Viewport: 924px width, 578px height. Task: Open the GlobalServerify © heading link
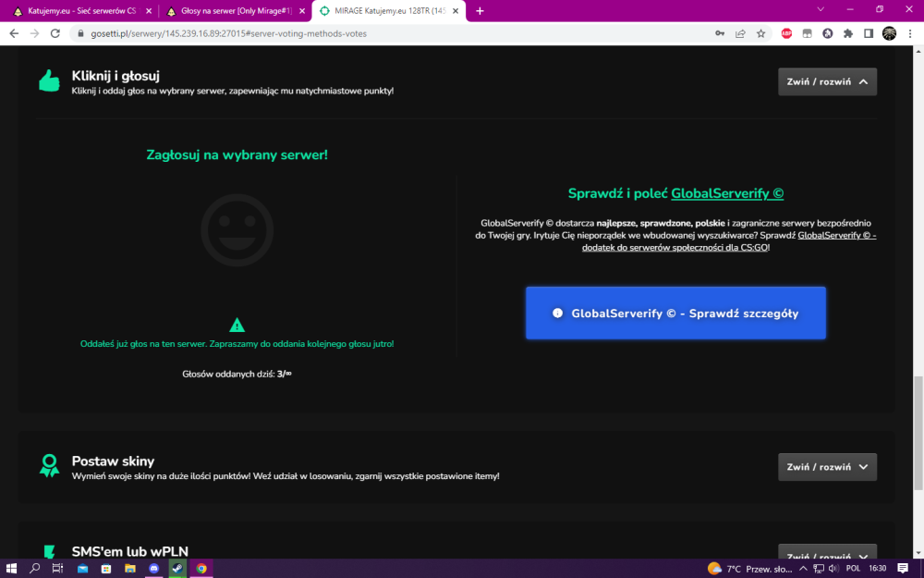tap(727, 193)
